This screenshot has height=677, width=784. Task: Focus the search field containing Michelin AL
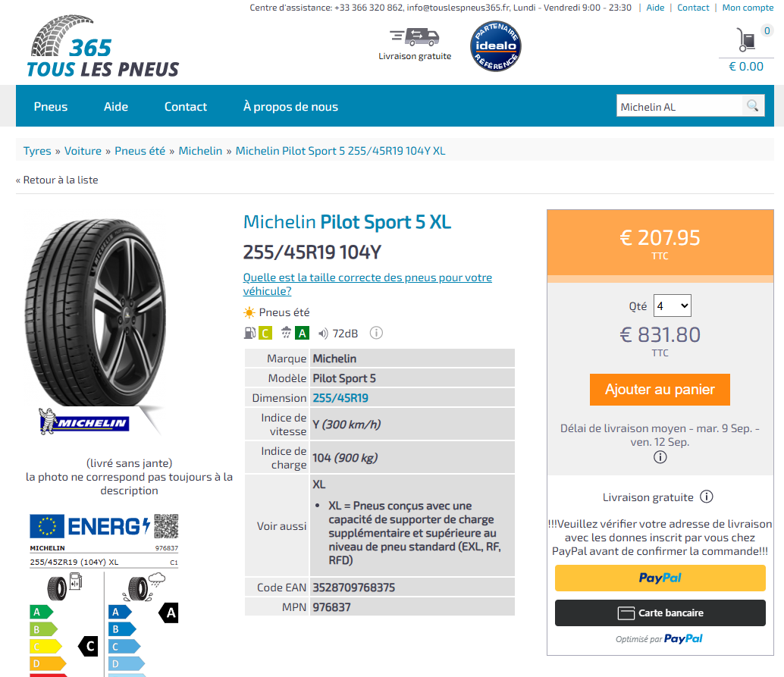(680, 106)
